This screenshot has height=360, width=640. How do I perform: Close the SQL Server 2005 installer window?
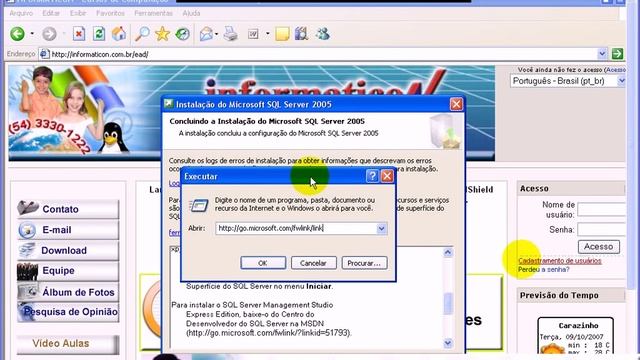tap(456, 104)
